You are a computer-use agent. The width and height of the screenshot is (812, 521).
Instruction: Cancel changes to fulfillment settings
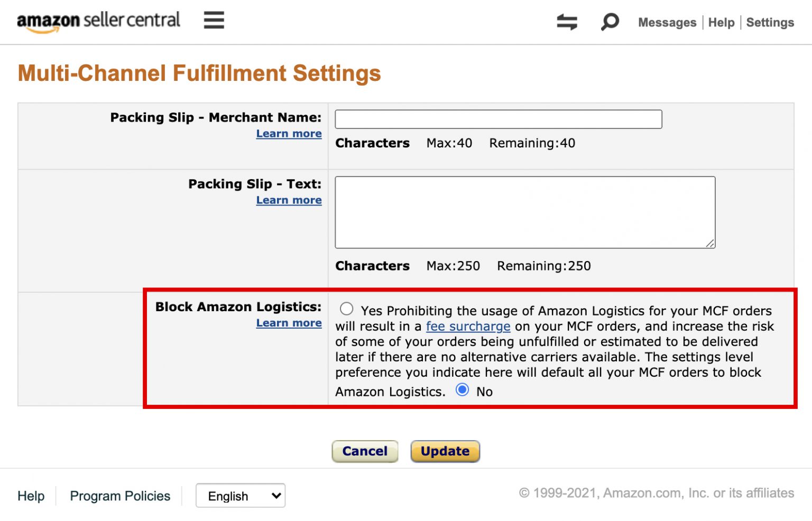tap(365, 451)
